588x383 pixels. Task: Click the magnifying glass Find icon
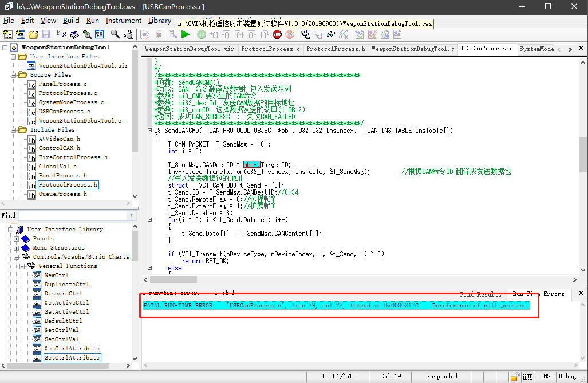click(115, 34)
